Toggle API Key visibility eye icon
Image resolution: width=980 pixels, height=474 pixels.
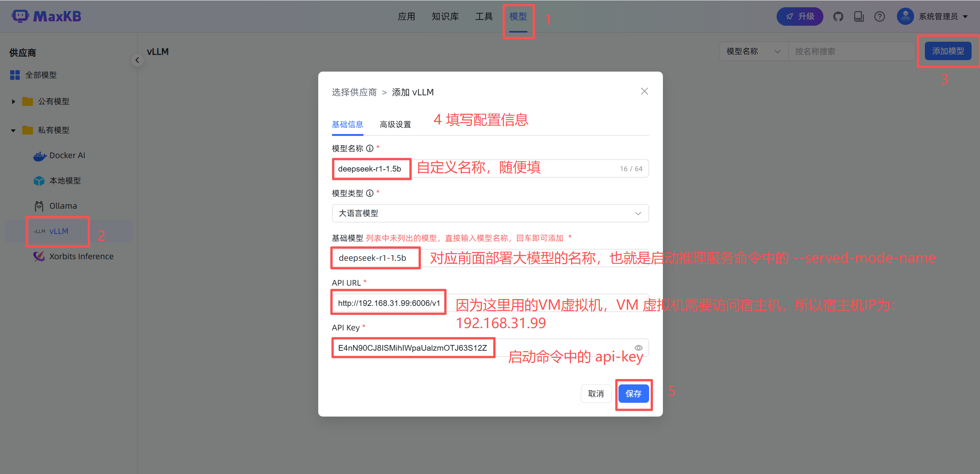coord(638,348)
